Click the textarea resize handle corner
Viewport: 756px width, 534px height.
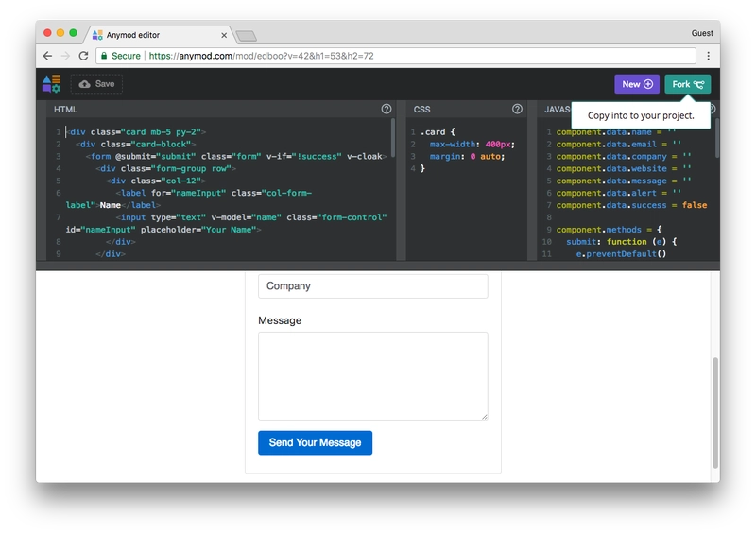click(x=484, y=416)
